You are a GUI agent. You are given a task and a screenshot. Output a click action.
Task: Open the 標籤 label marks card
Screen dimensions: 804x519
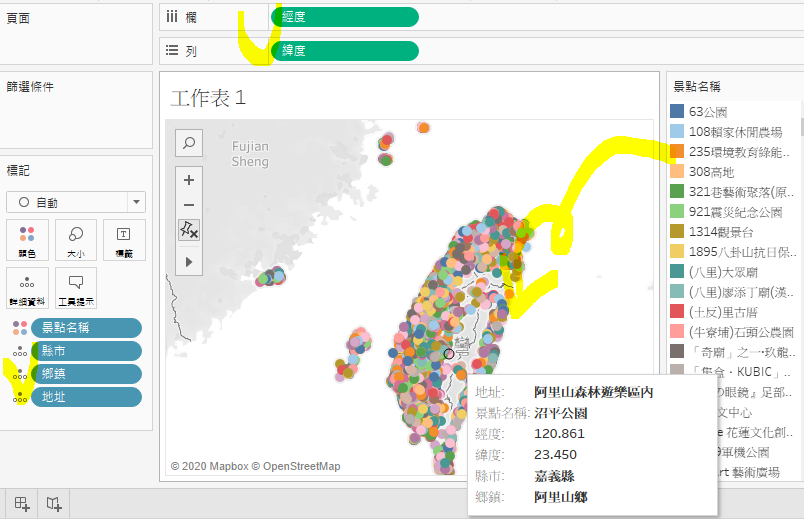[x=124, y=240]
